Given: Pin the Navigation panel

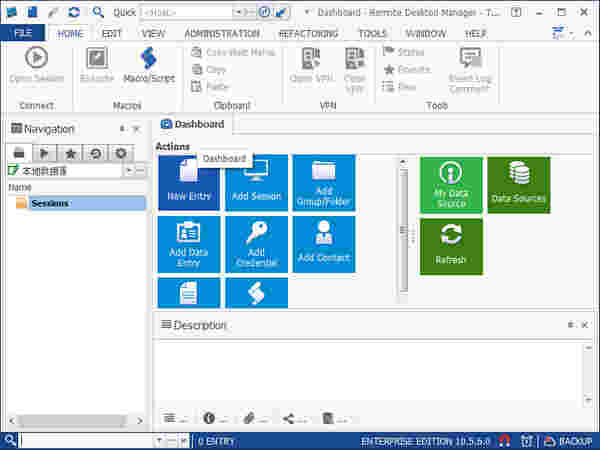Looking at the screenshot, I should pos(122,129).
